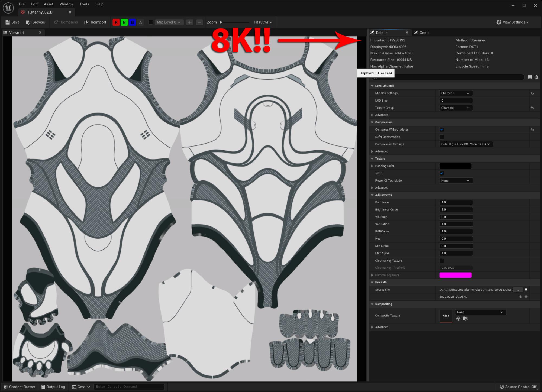
Task: Decrease mip level with minus button
Action: tap(199, 22)
